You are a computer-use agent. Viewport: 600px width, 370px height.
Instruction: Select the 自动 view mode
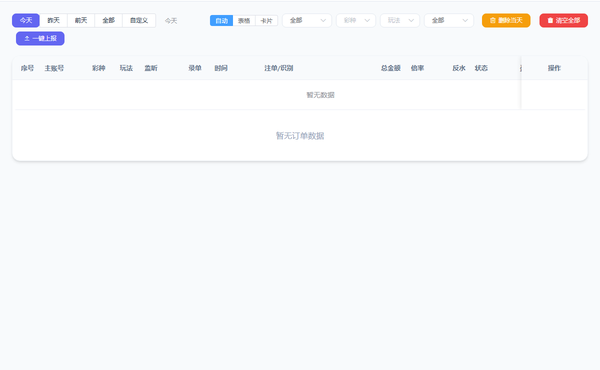(222, 21)
